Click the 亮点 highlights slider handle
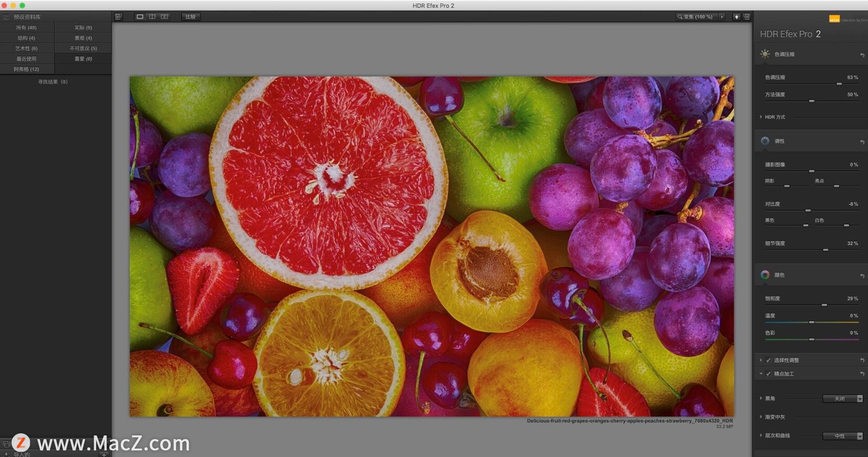Viewport: 868px width, 457px height. (x=836, y=186)
